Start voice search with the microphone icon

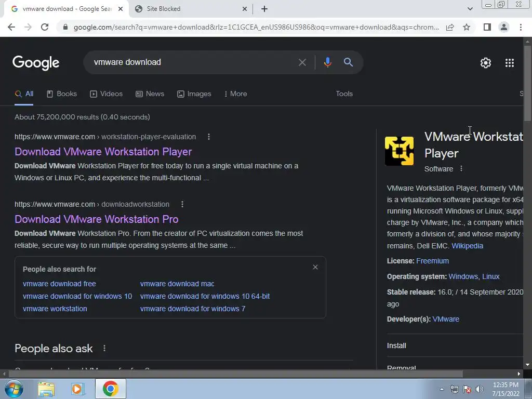click(x=327, y=62)
